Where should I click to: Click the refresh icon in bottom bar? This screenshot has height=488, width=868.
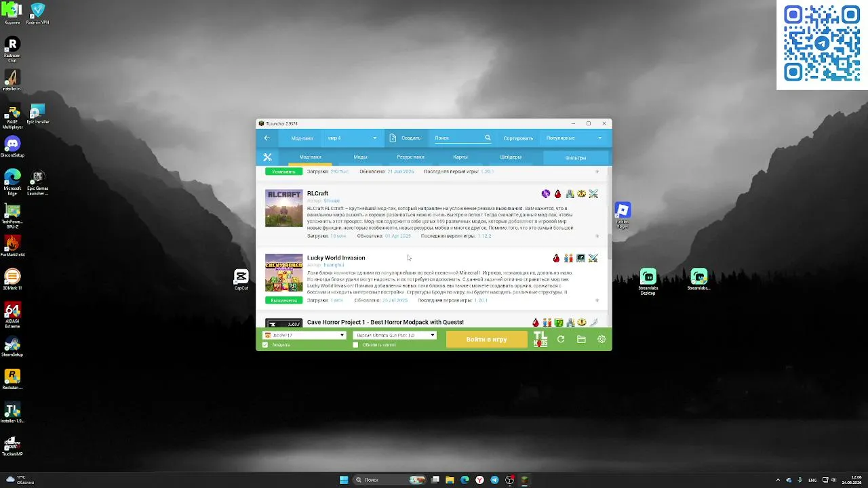point(561,339)
